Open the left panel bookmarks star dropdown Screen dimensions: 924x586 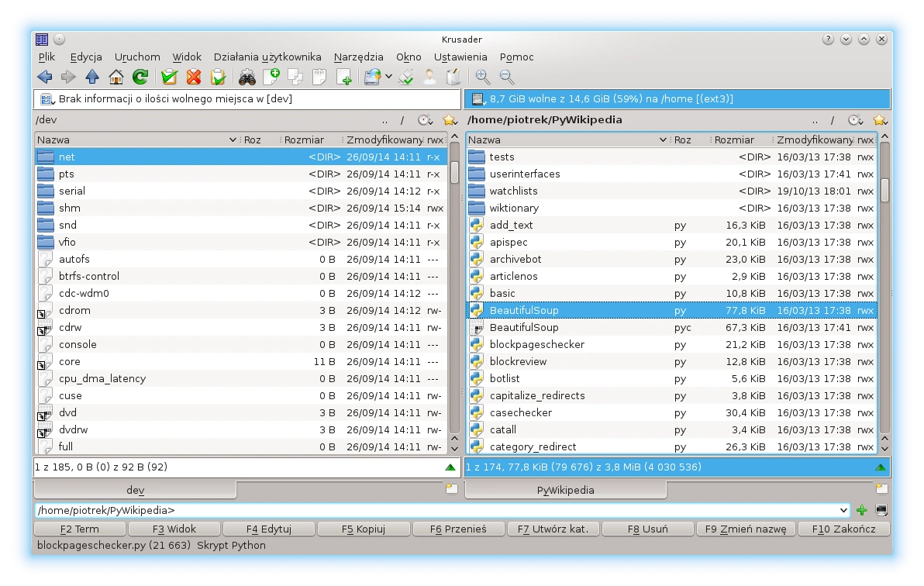pyautogui.click(x=450, y=120)
